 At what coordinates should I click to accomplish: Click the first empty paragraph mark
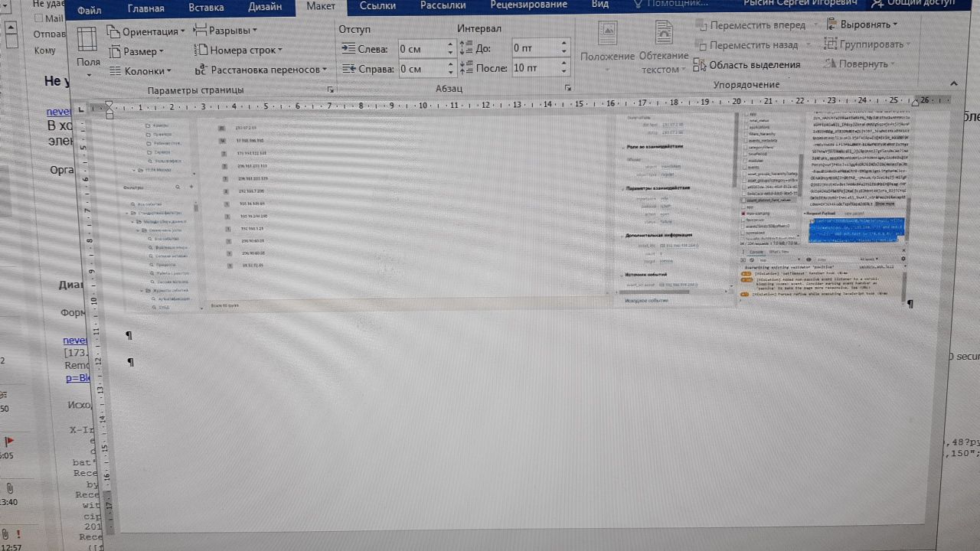point(129,335)
